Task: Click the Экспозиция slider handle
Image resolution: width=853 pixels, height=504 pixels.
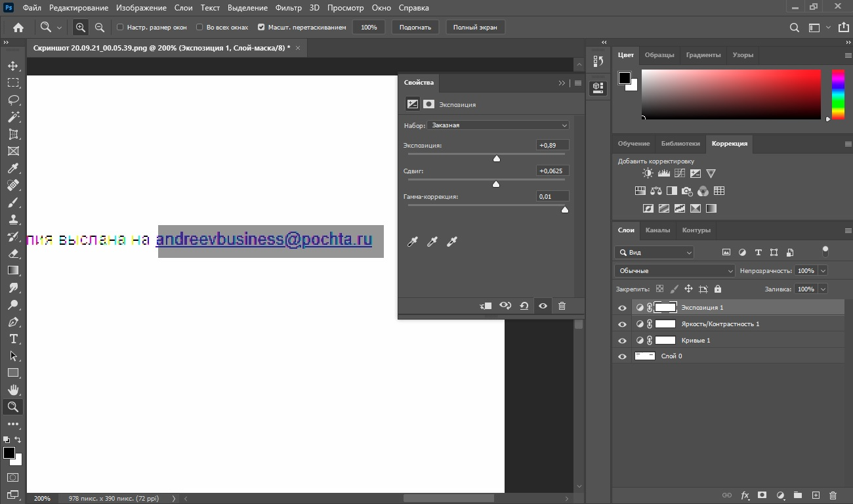Action: (x=497, y=158)
